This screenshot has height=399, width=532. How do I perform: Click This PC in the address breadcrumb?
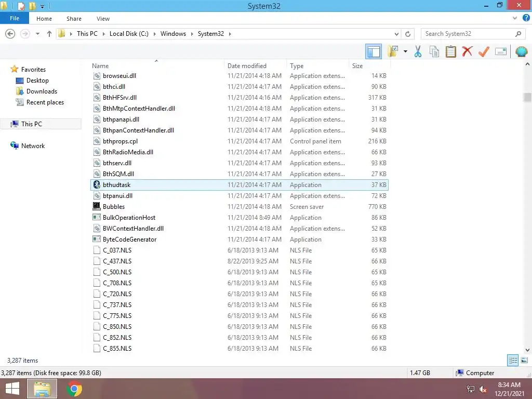[x=87, y=34]
